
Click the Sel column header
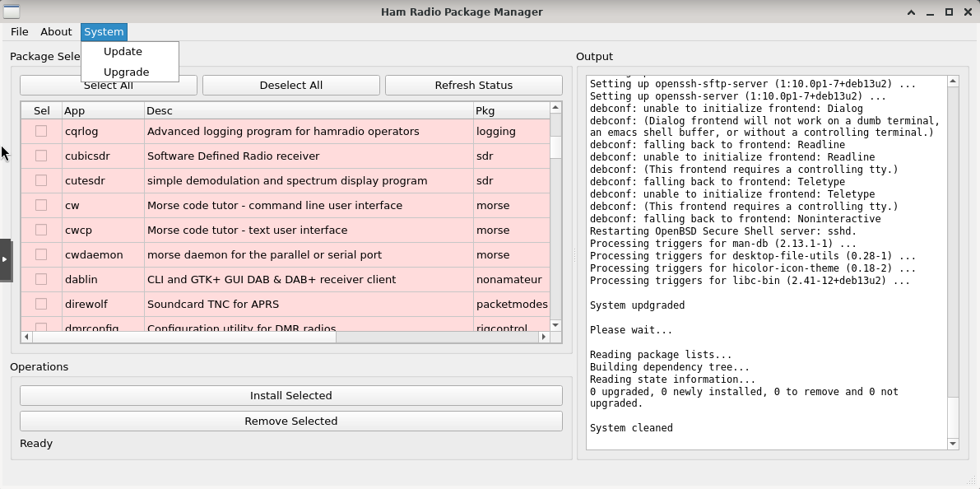click(x=42, y=110)
